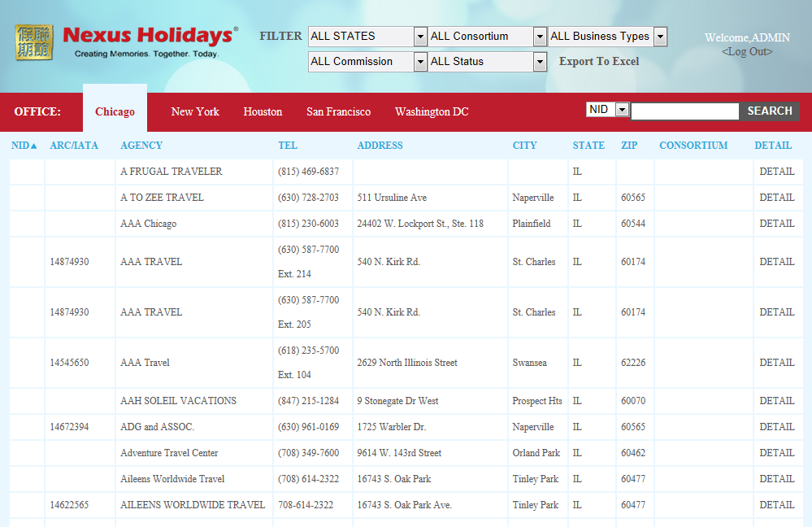Open the ALL Consortium filter dropdown
812x527 pixels.
pyautogui.click(x=488, y=37)
